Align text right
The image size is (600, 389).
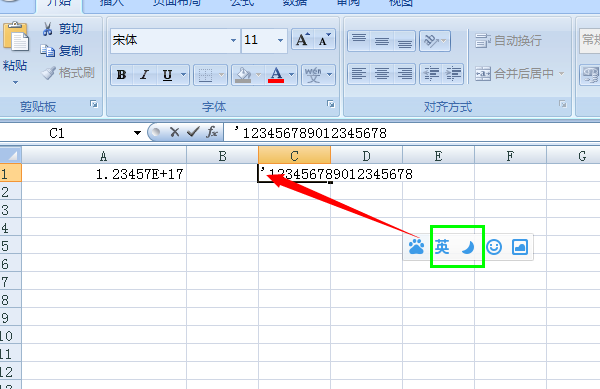[404, 73]
